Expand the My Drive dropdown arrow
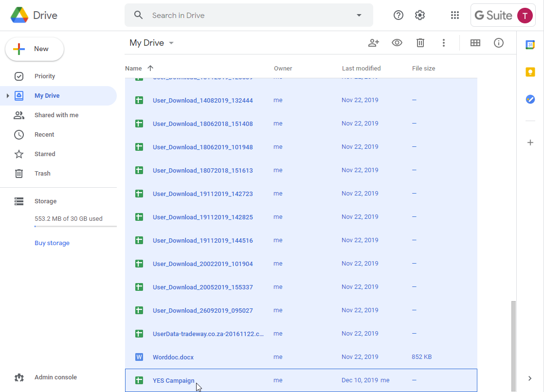 (171, 43)
